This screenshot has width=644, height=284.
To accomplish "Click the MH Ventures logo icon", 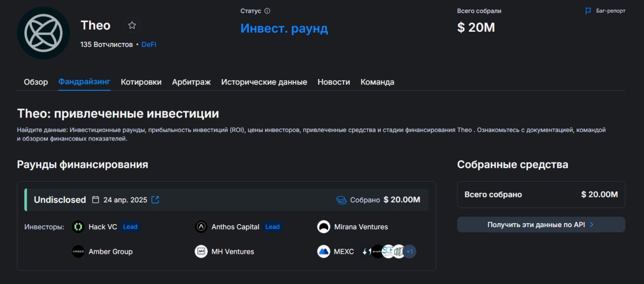I will [x=201, y=251].
